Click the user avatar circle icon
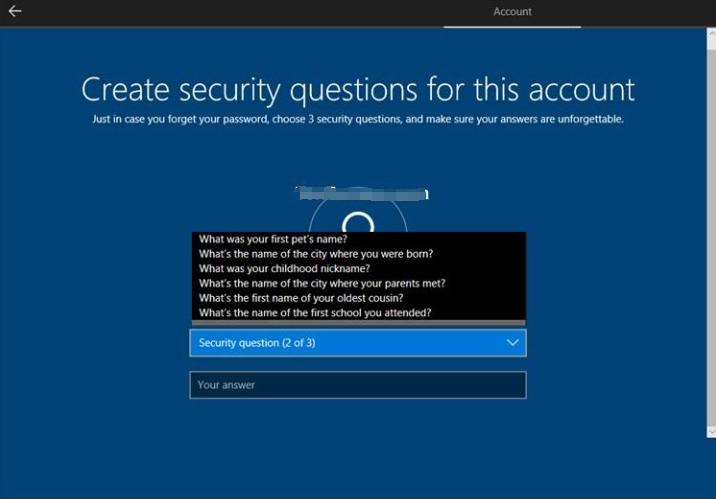 pyautogui.click(x=358, y=220)
